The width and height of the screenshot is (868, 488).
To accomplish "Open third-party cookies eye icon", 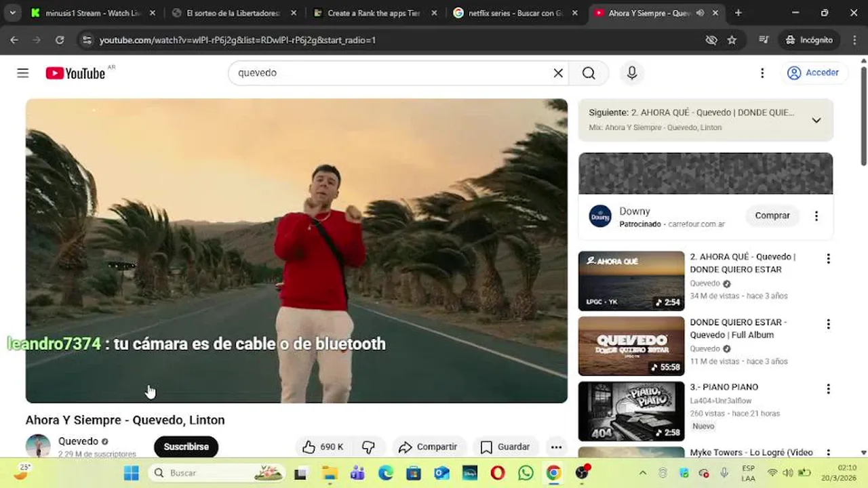I will [x=711, y=40].
